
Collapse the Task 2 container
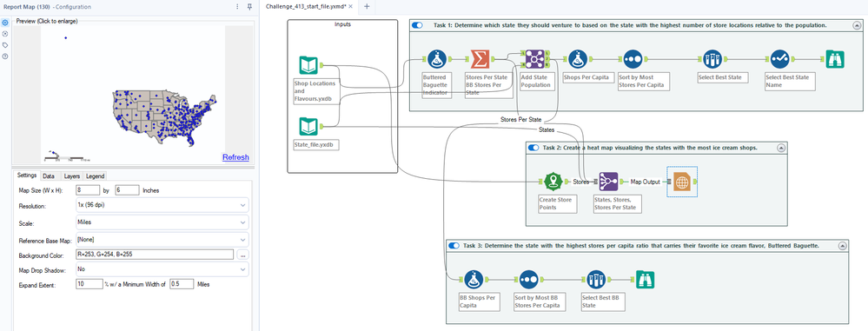pos(781,148)
